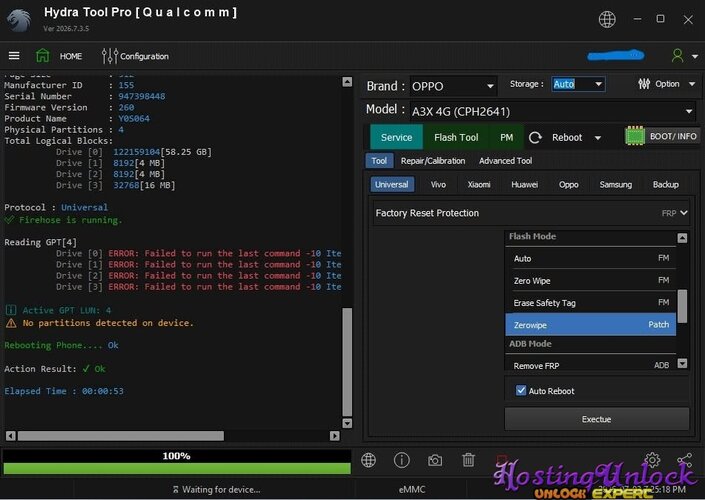The image size is (705, 500).
Task: Click the green chip BOOT/INFO icon
Action: 635,136
